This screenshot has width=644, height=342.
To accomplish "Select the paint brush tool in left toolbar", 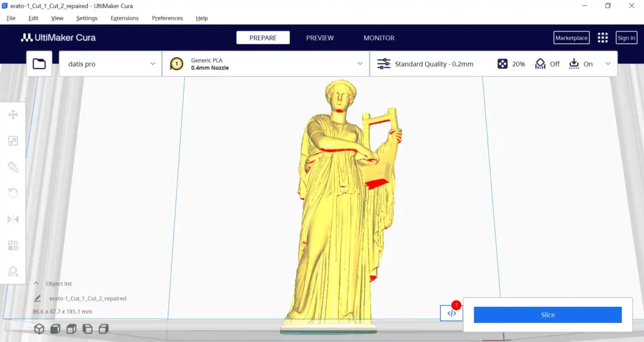I will (13, 167).
